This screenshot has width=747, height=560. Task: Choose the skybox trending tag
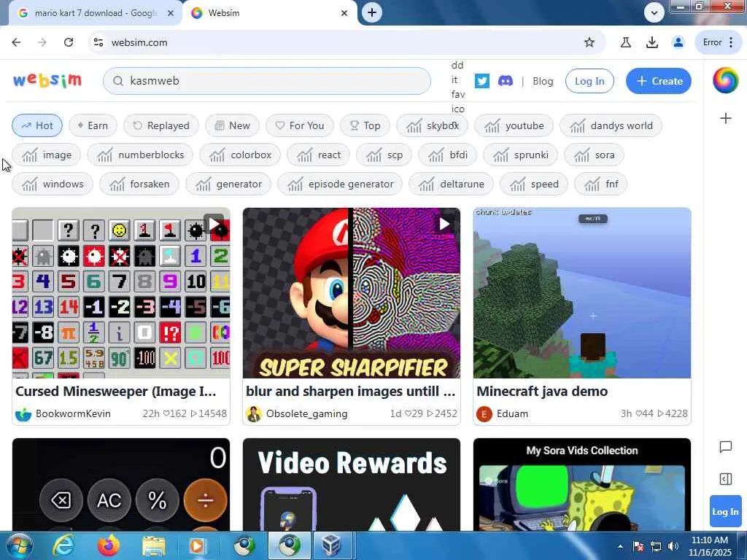click(432, 125)
